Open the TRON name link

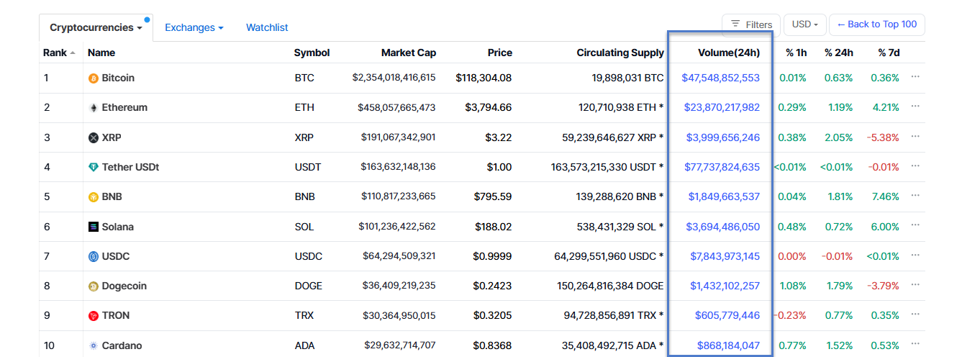click(x=116, y=315)
